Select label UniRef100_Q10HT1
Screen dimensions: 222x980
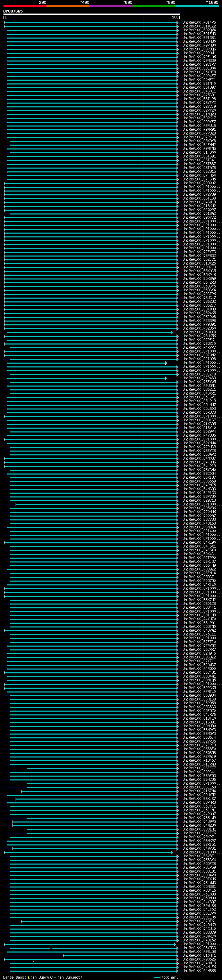pos(199,955)
